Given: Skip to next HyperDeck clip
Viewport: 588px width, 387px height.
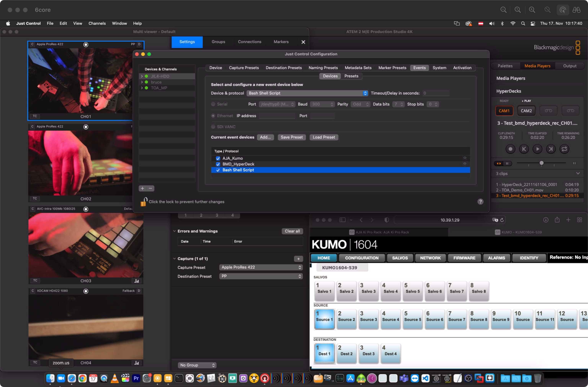Looking at the screenshot, I should (551, 149).
